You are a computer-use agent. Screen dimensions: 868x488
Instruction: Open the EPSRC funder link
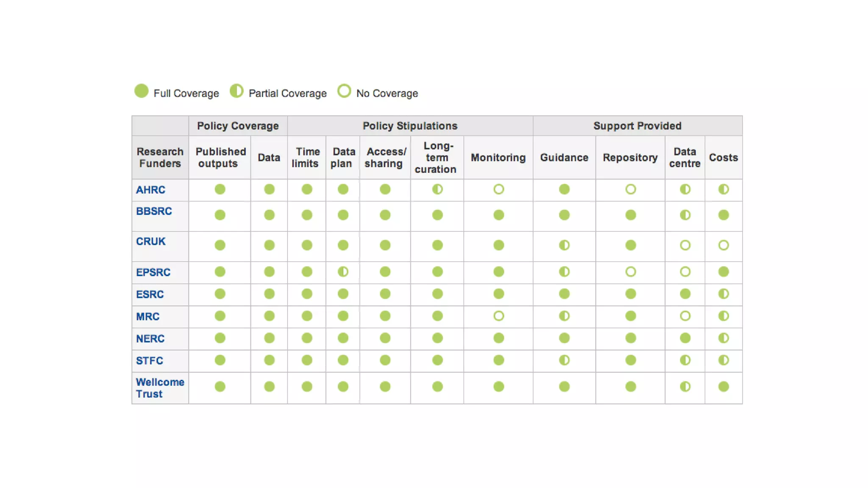coord(153,272)
